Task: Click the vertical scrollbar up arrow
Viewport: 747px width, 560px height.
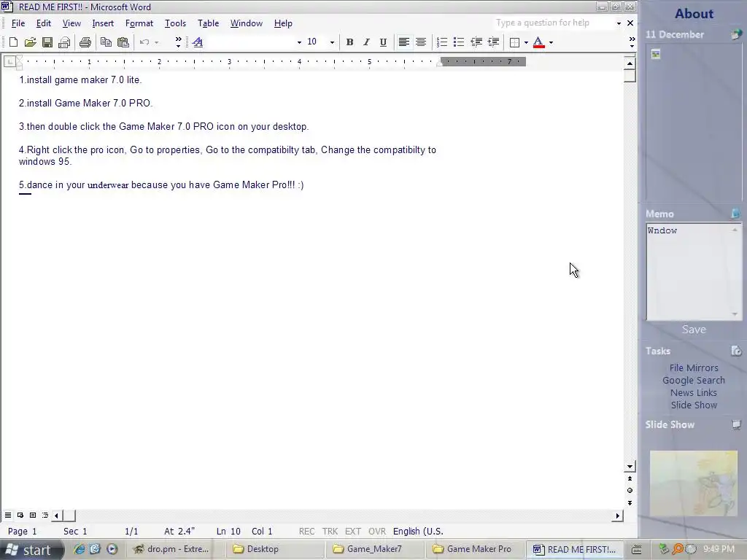Action: click(630, 63)
